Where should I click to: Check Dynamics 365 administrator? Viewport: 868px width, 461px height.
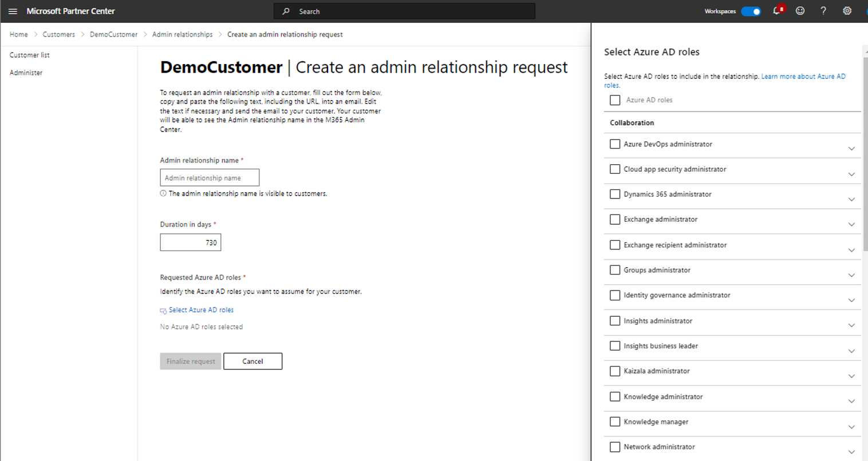615,194
